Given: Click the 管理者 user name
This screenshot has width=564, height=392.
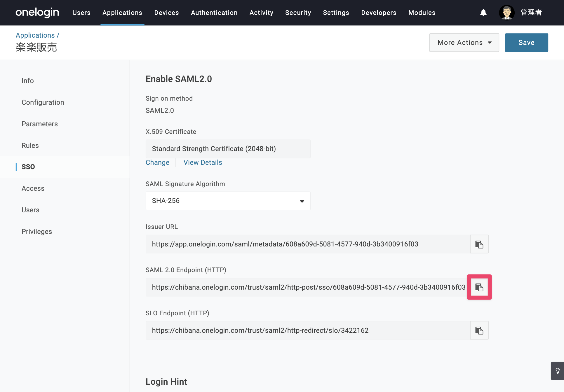Looking at the screenshot, I should tap(531, 13).
